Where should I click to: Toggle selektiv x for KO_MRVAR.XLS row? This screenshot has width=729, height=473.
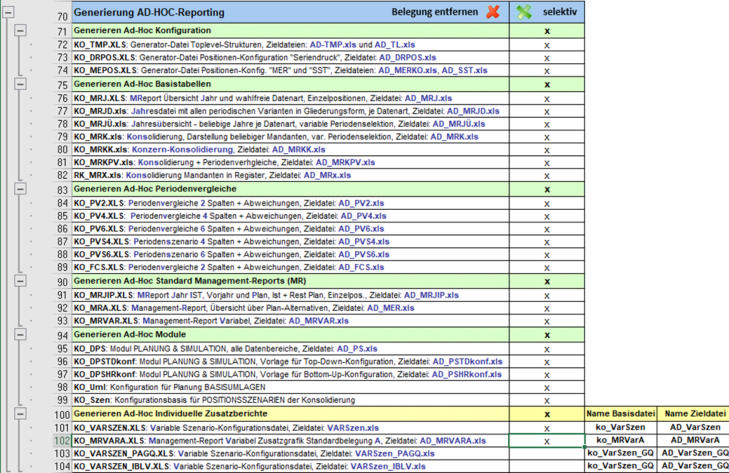click(x=547, y=321)
